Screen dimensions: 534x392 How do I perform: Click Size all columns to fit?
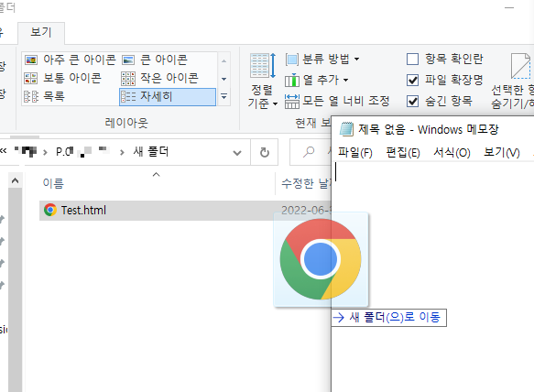[x=337, y=101]
